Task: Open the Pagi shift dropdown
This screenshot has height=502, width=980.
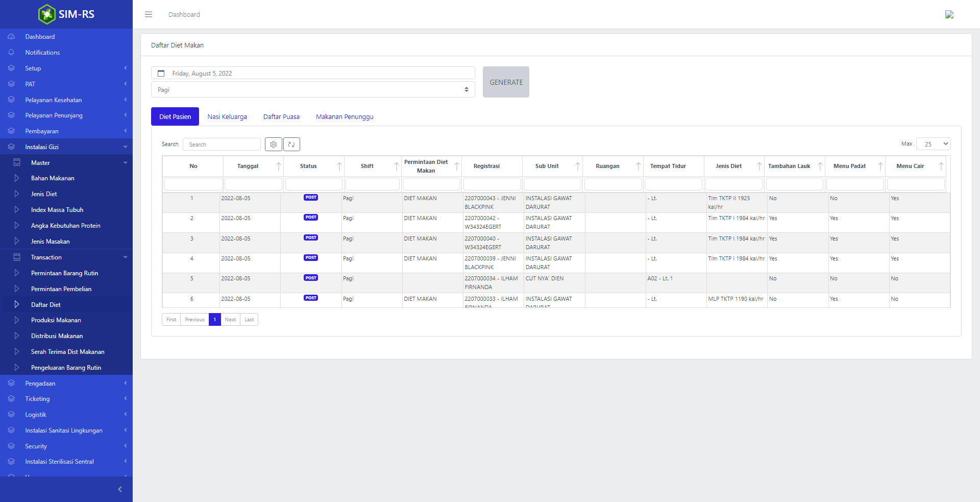Action: (x=313, y=90)
